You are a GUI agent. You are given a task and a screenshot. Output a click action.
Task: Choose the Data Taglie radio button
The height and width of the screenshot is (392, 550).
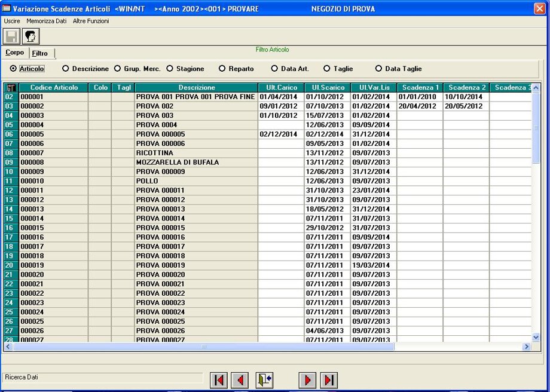pos(378,69)
